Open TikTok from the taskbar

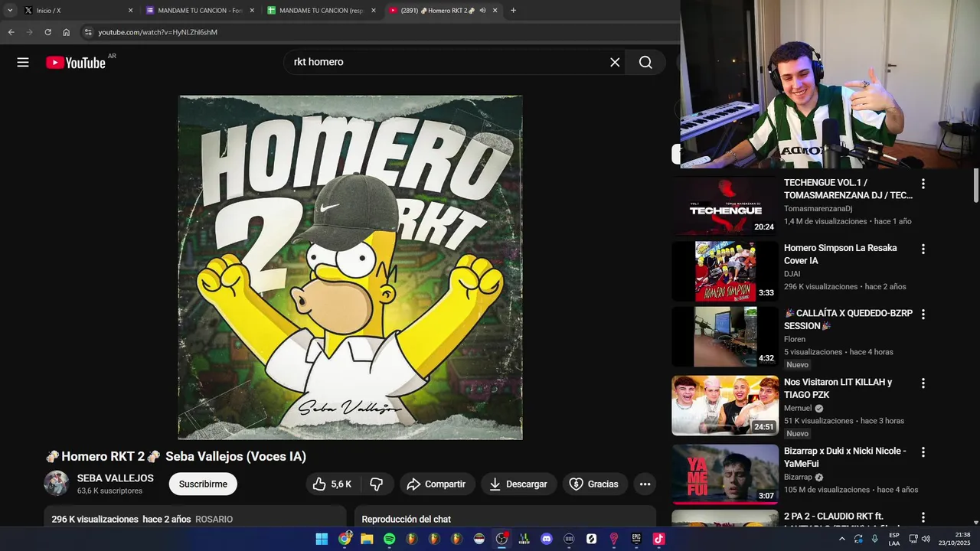coord(658,539)
